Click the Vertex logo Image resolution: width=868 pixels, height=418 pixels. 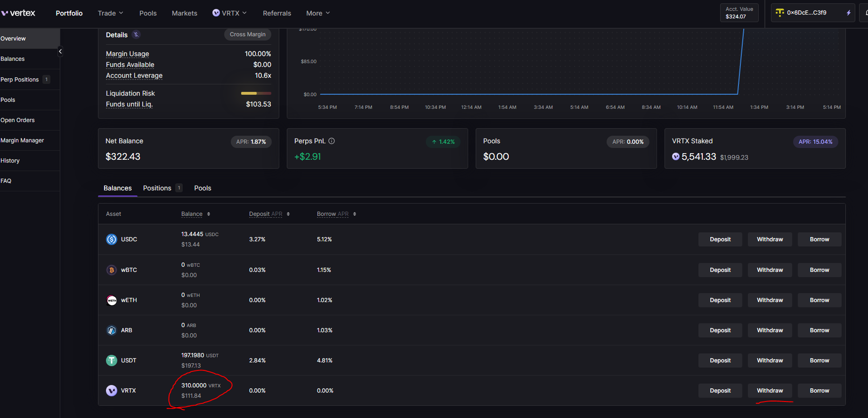coord(18,13)
